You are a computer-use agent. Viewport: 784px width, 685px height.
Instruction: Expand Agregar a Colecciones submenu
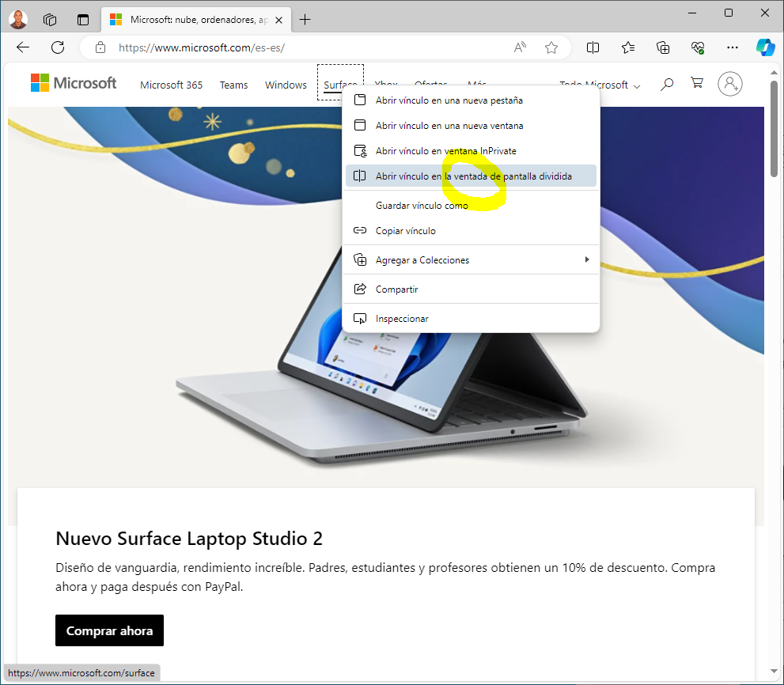[471, 260]
